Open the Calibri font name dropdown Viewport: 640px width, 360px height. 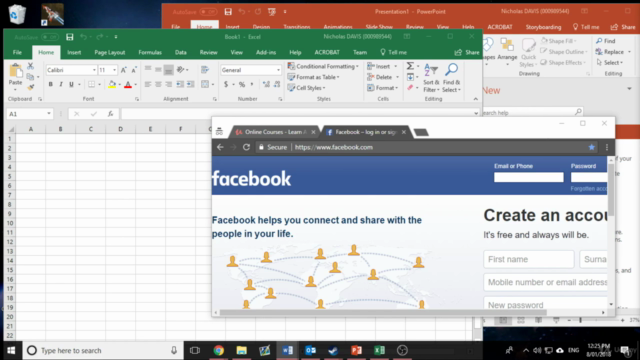pos(94,70)
